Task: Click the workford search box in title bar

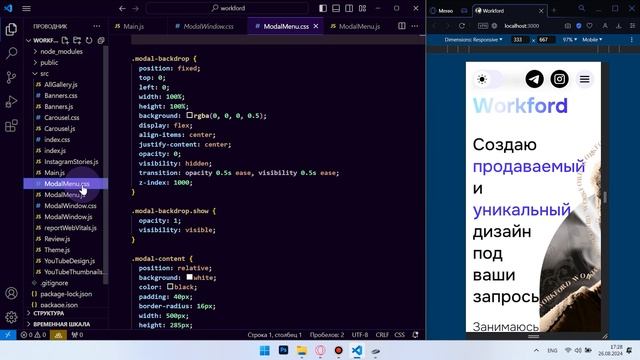Action: [228, 8]
